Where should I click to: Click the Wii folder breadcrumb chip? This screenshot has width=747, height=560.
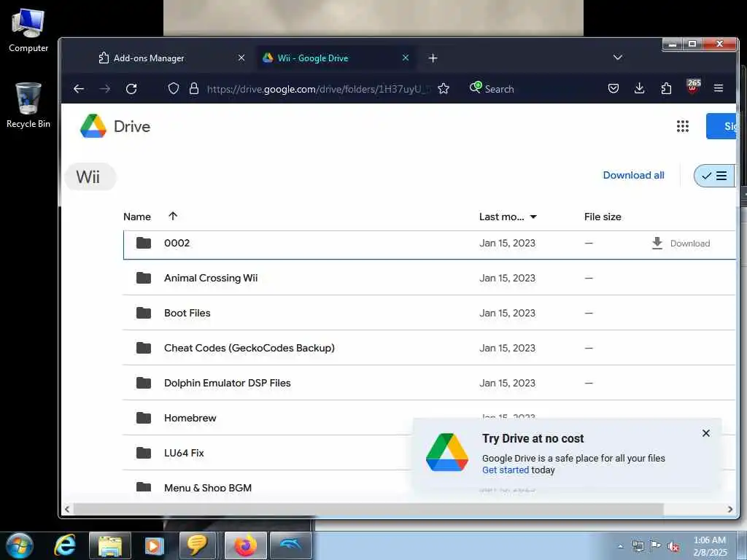[90, 176]
